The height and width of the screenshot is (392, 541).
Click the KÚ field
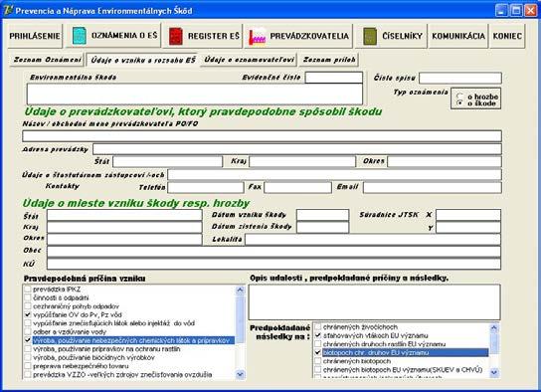tap(273, 264)
